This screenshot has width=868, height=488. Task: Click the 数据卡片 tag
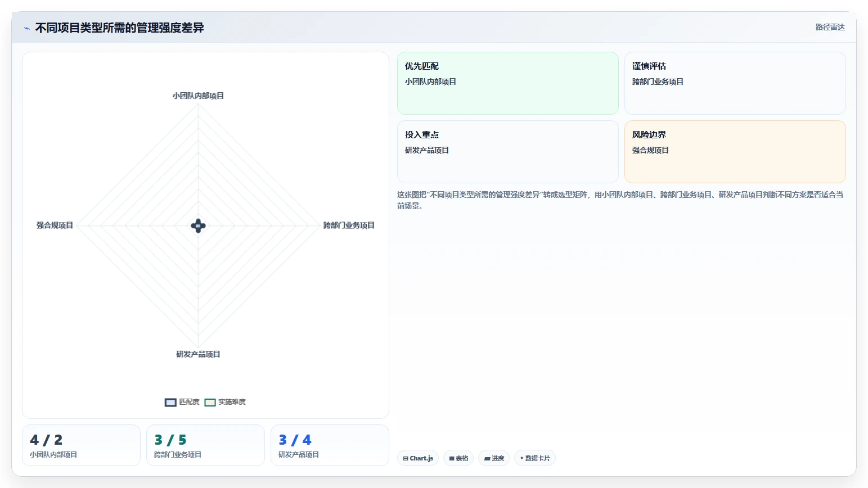(x=534, y=458)
